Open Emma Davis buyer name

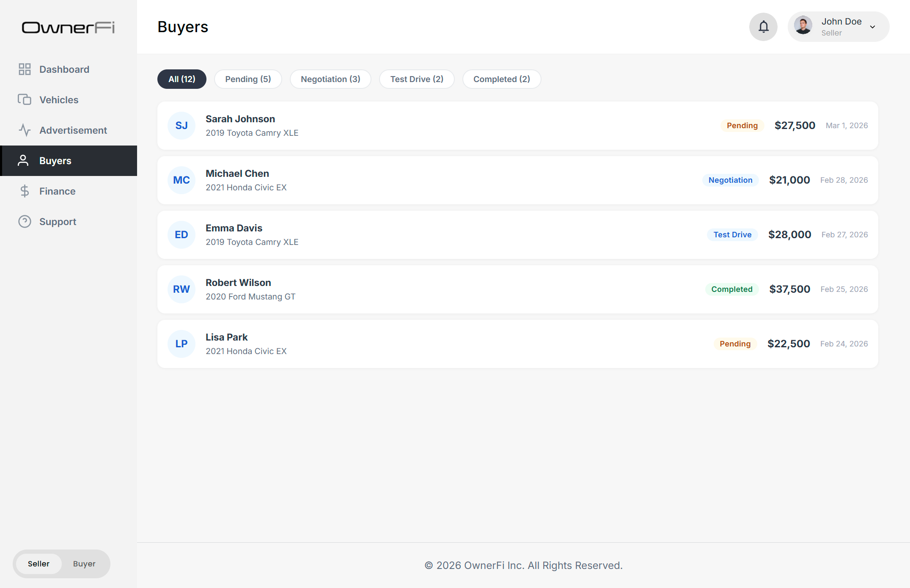click(x=234, y=228)
